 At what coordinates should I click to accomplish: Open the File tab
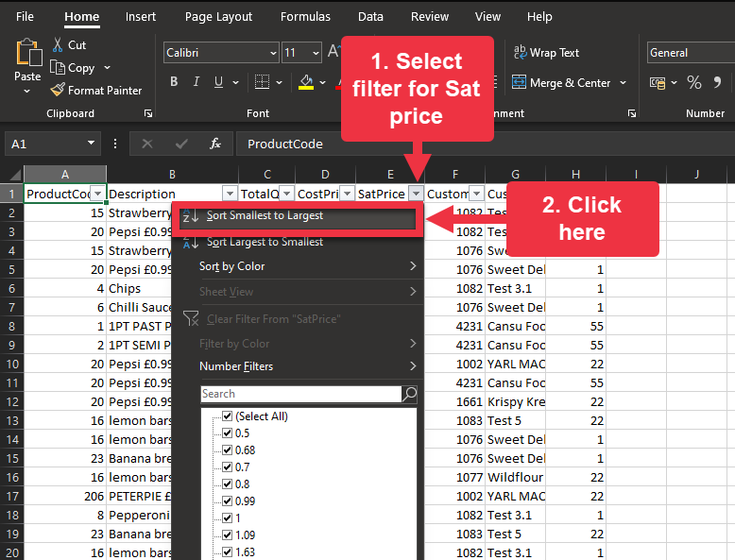[x=25, y=17]
